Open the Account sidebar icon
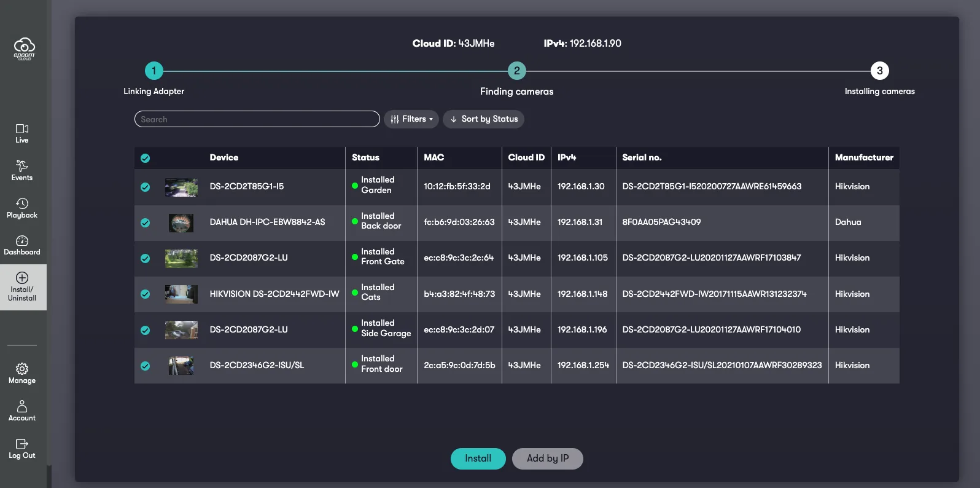The height and width of the screenshot is (488, 980). click(22, 411)
